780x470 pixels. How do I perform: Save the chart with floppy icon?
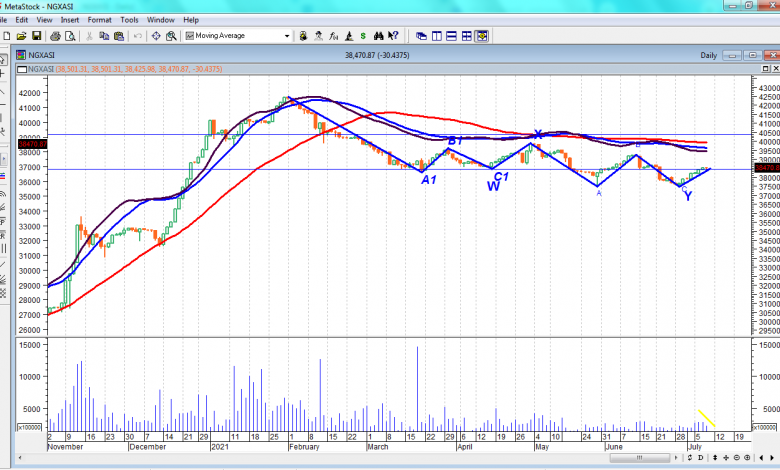(36, 36)
